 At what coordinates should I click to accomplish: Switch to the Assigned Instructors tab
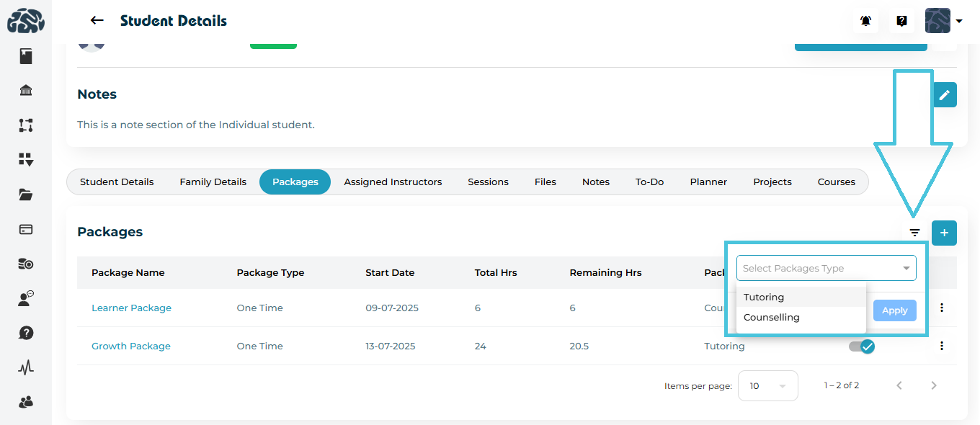(x=393, y=182)
